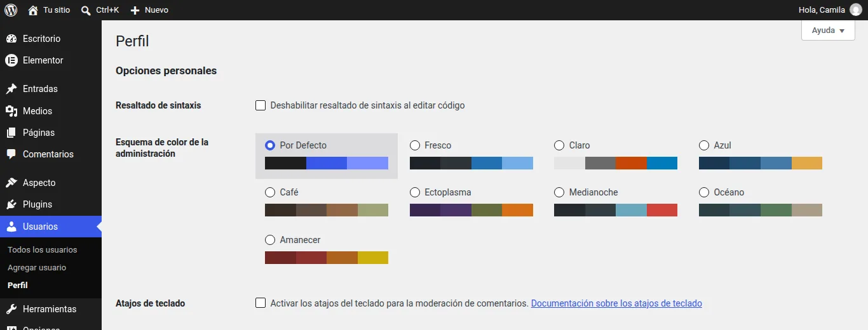Click the Azul palette preview
The height and width of the screenshot is (330, 868).
tap(761, 163)
